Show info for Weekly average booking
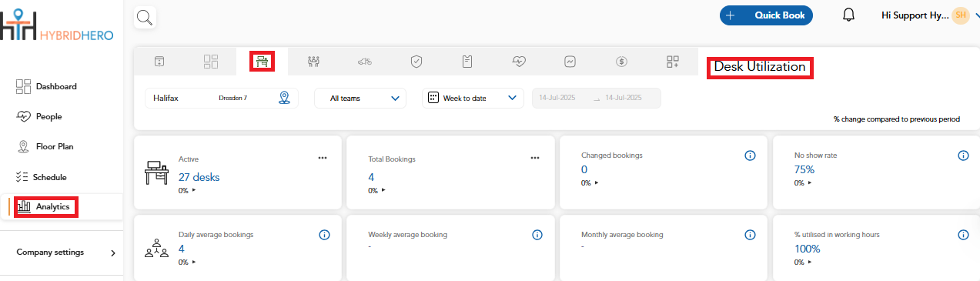The height and width of the screenshot is (281, 980). coord(537,235)
